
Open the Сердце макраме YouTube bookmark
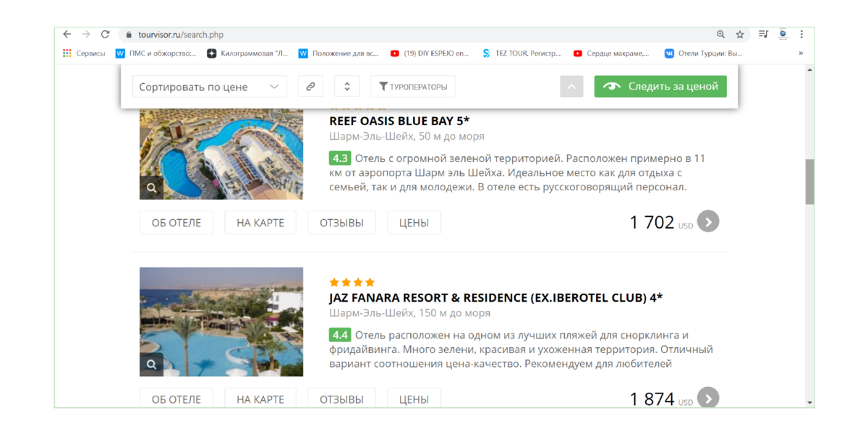pos(612,53)
